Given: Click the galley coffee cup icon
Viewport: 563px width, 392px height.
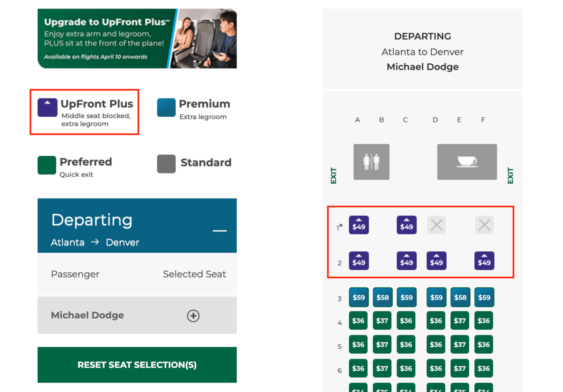Looking at the screenshot, I should pyautogui.click(x=467, y=162).
